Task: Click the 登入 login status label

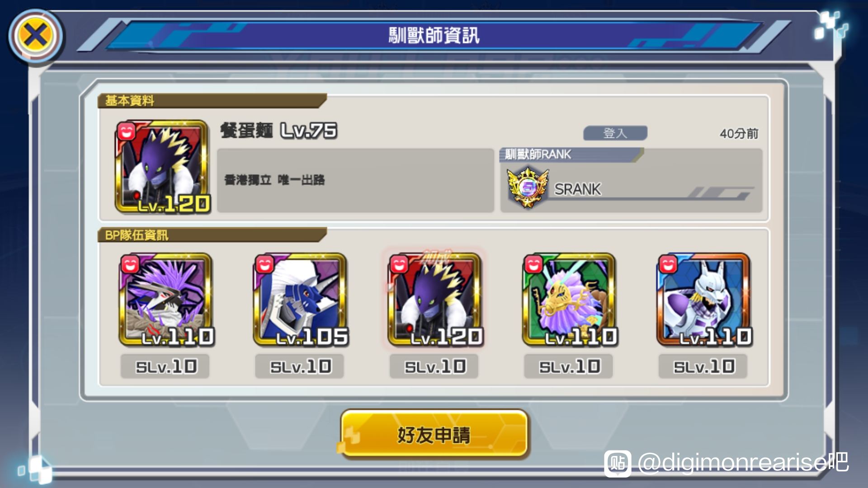Action: [x=615, y=133]
